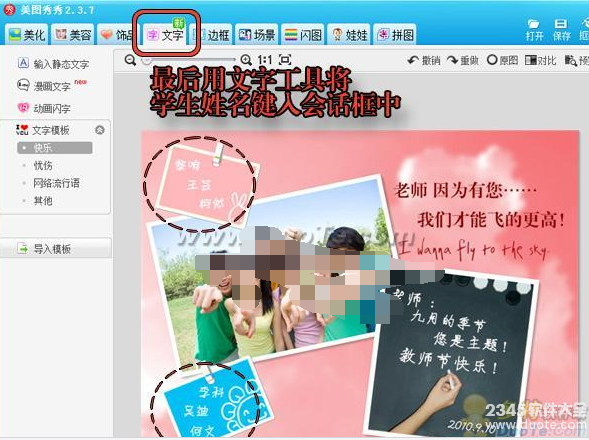Set zoom to 1:1 actual size
The image size is (589, 440).
[x=264, y=59]
